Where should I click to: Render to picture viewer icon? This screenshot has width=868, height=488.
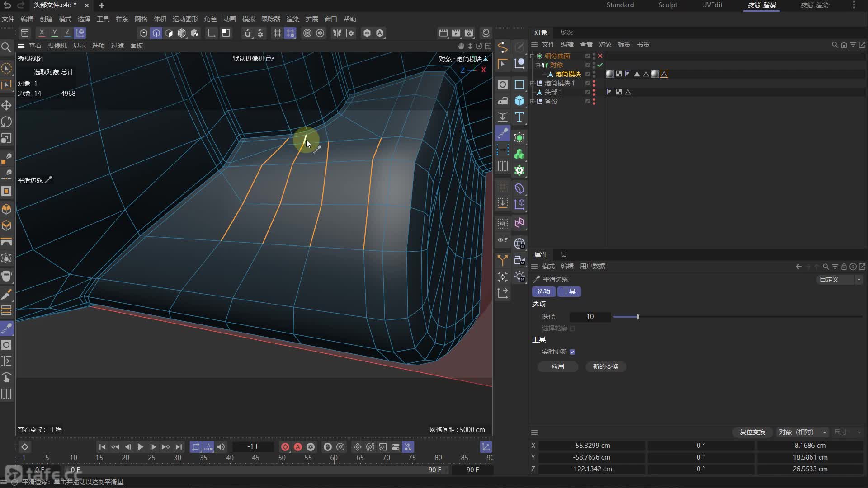tap(456, 33)
